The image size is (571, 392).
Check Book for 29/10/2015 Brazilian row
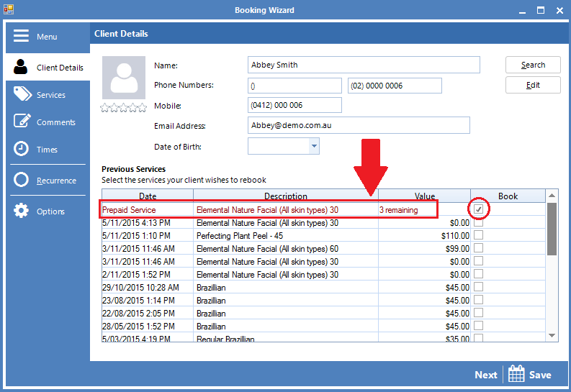coord(478,288)
